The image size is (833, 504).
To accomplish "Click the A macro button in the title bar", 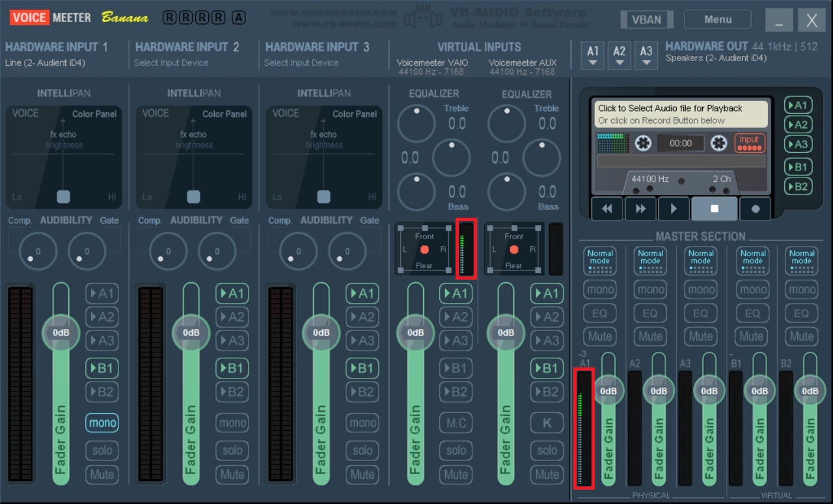I will click(x=238, y=18).
